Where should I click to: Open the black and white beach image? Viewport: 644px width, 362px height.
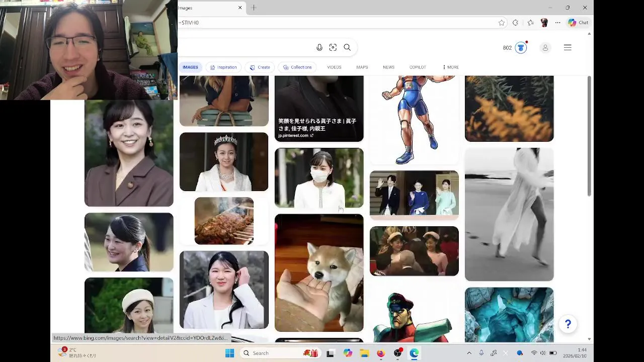click(509, 214)
